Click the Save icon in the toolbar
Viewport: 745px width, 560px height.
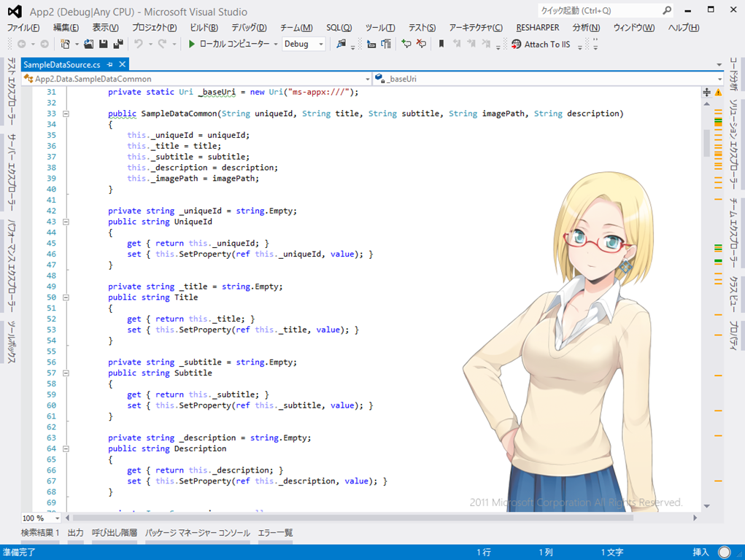[x=103, y=44]
